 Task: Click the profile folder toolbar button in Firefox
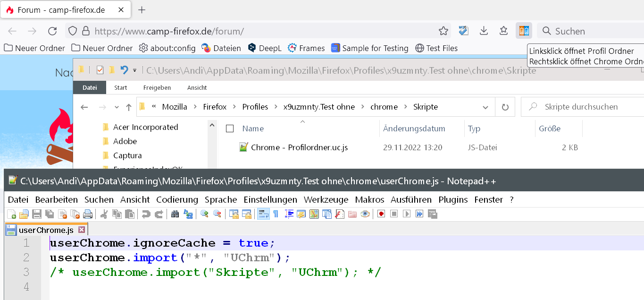[524, 31]
